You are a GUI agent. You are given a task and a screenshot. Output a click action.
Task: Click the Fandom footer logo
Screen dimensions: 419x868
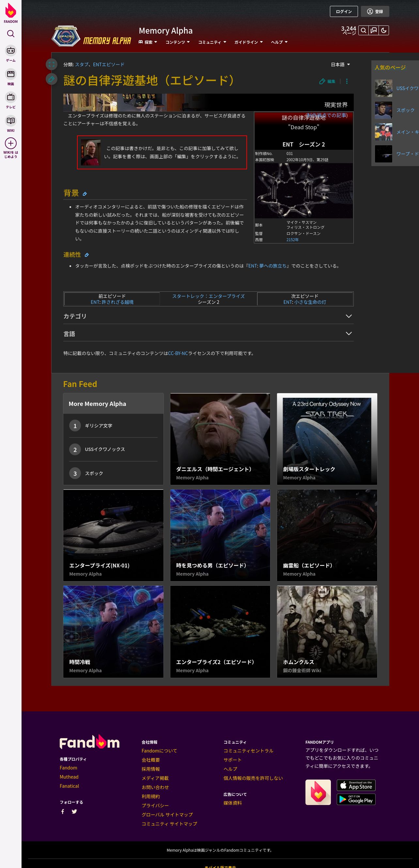90,742
